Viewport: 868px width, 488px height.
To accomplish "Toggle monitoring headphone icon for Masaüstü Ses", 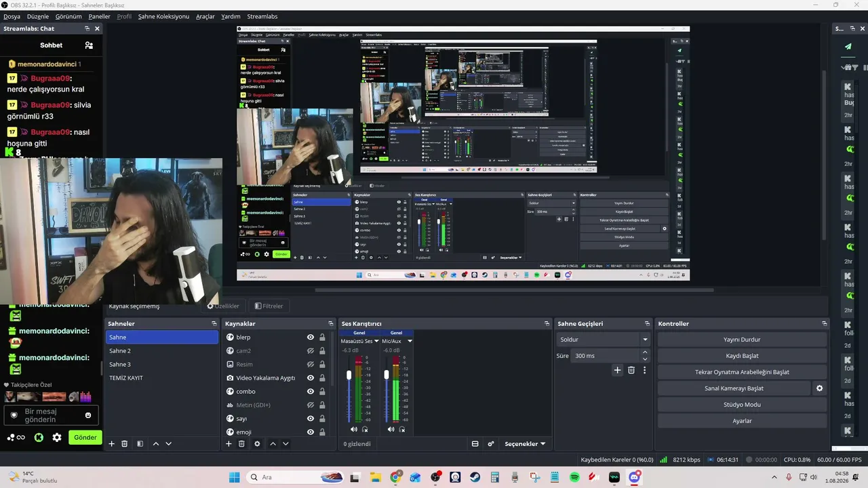I will [365, 429].
